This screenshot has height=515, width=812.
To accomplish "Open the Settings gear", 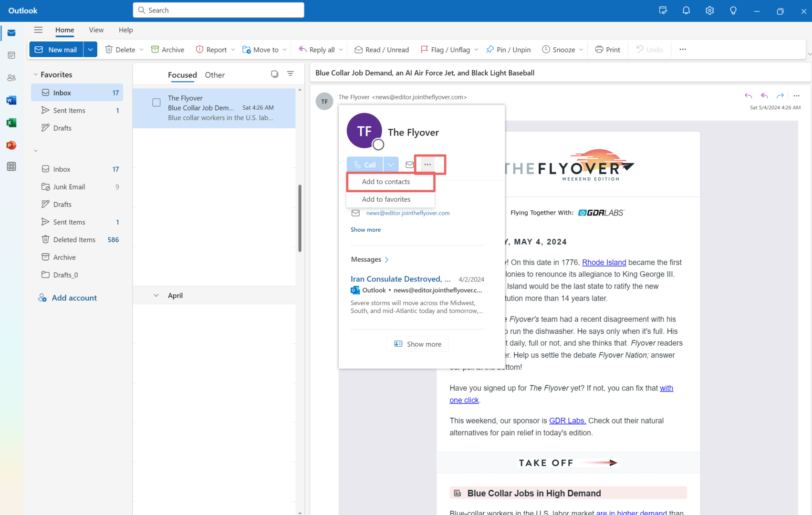I will coord(709,10).
